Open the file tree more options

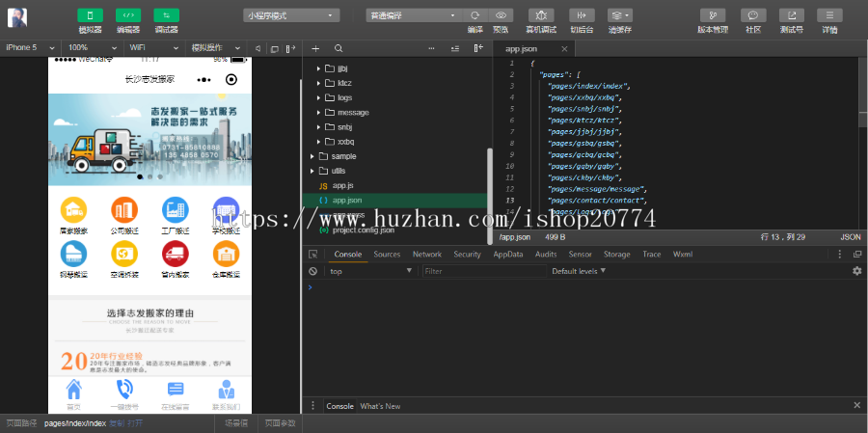point(432,49)
